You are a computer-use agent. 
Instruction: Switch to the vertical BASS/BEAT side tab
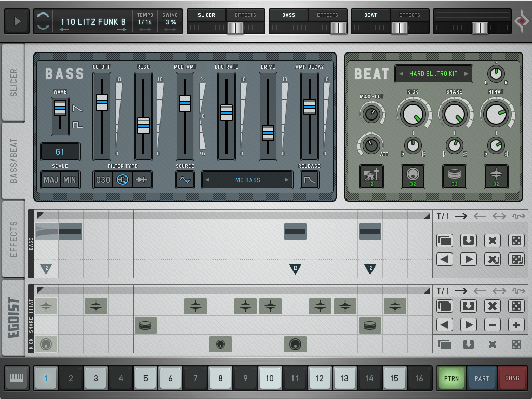click(x=14, y=161)
